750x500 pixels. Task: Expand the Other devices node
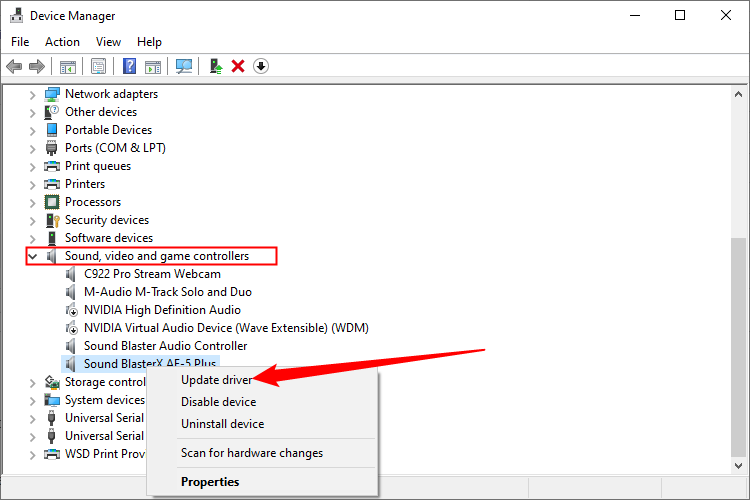(32, 113)
